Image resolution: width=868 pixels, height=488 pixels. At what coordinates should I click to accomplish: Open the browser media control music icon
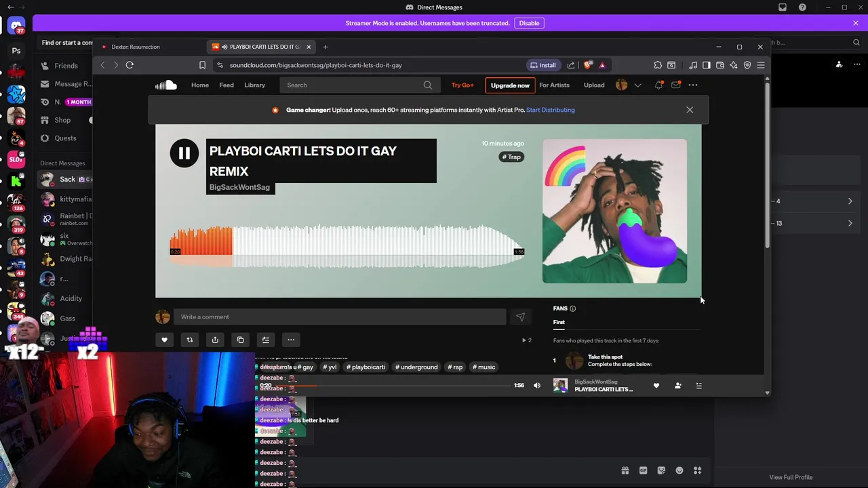click(693, 65)
